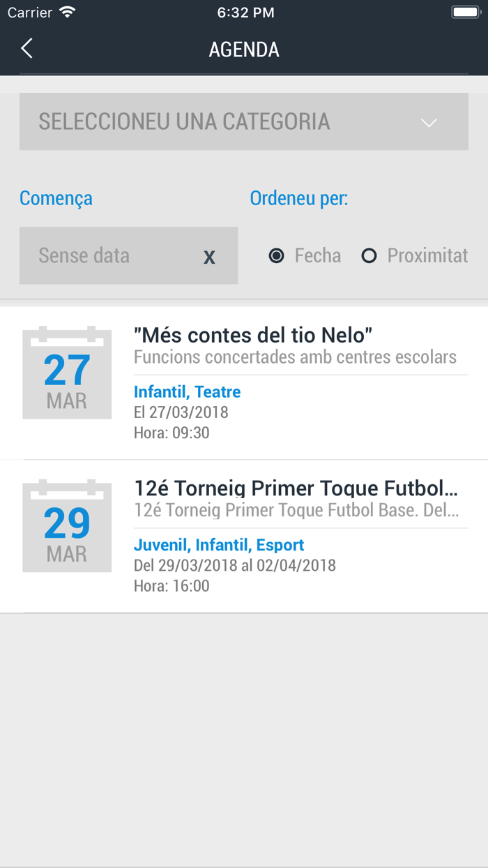Tap the Wi-Fi icon in the status bar
488x868 pixels.
point(67,11)
